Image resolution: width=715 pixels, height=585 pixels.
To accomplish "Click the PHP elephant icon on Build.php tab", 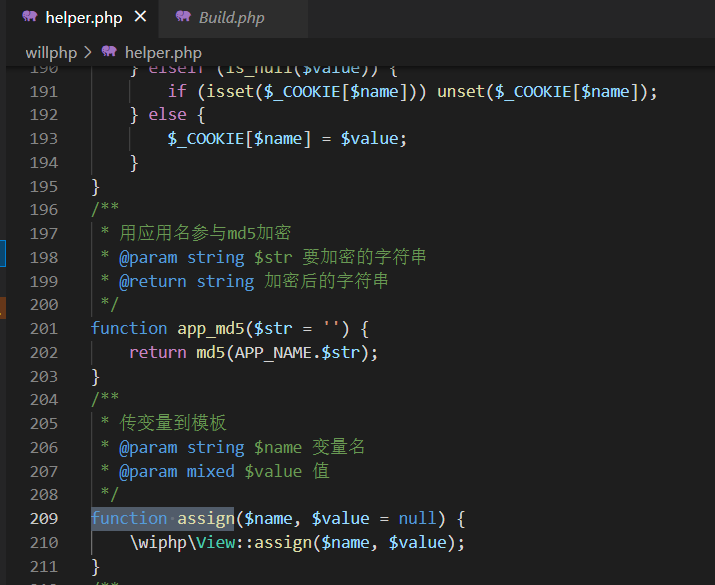I will [183, 16].
